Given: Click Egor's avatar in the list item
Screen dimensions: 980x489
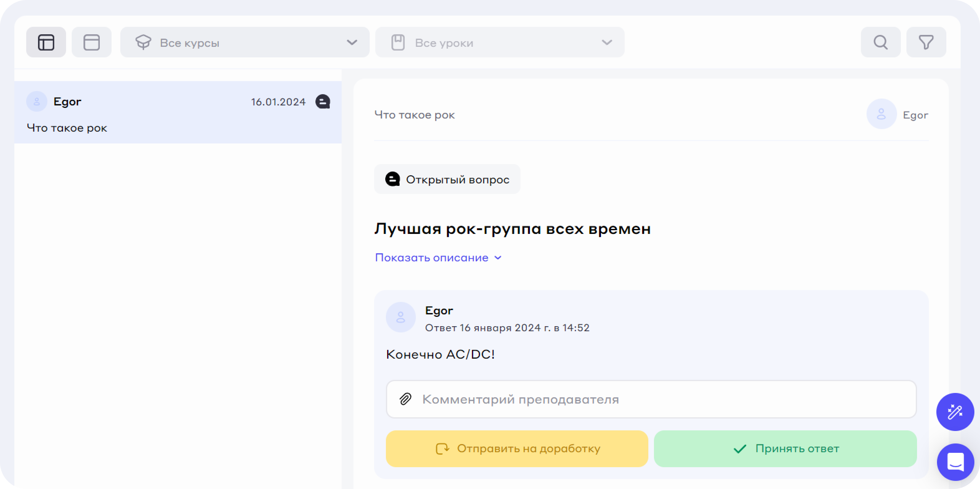Looking at the screenshot, I should tap(36, 102).
